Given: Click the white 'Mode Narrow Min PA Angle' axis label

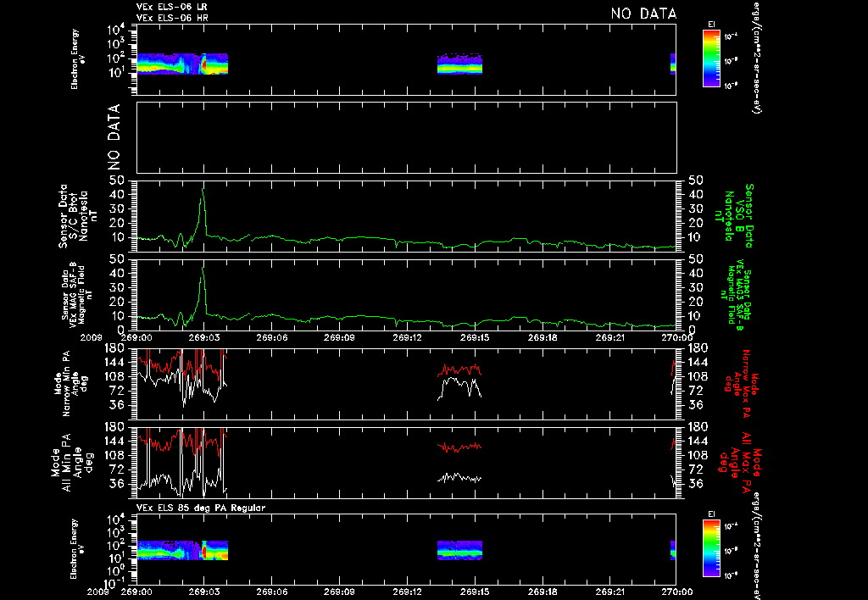Looking at the screenshot, I should [x=70, y=384].
